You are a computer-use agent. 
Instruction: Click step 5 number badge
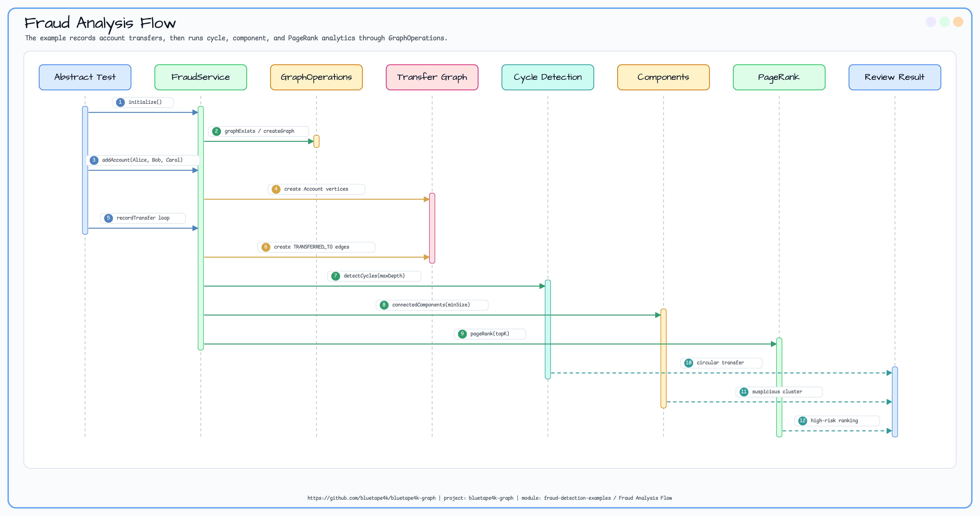pyautogui.click(x=108, y=218)
